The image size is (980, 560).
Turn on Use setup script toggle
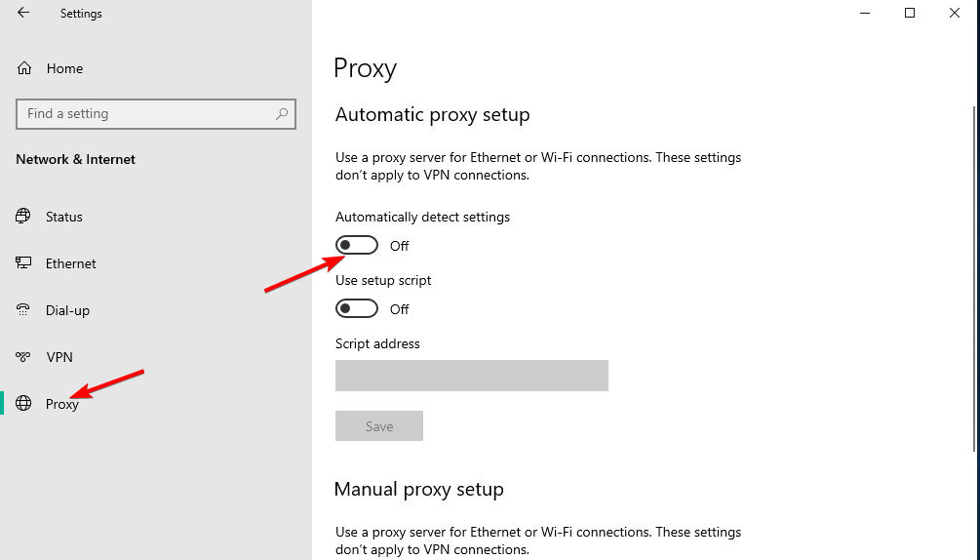(357, 308)
